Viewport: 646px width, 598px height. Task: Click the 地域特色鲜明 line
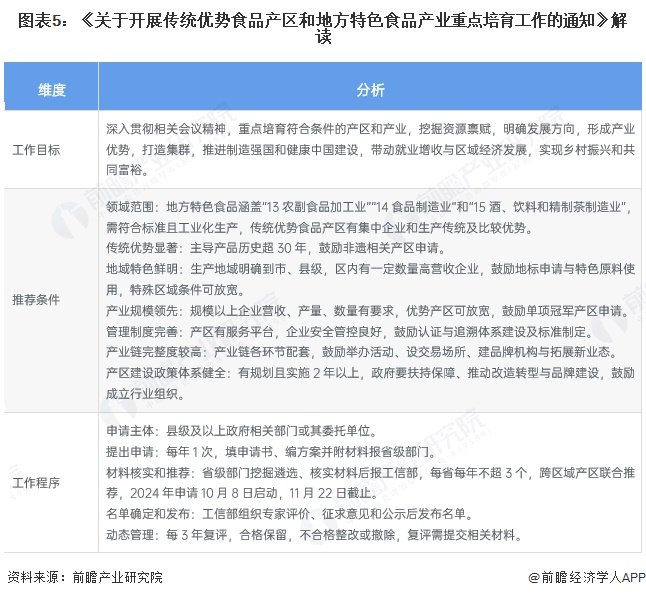coord(370,279)
